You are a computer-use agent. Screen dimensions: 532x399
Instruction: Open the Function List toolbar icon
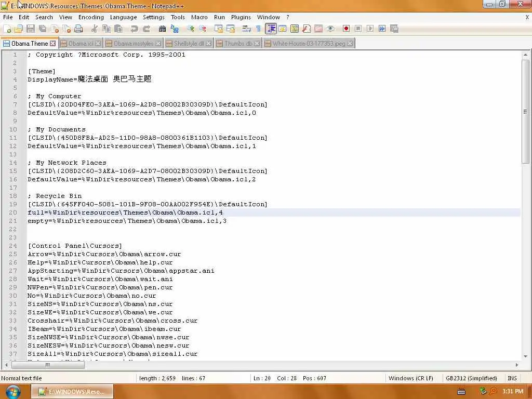[307, 29]
